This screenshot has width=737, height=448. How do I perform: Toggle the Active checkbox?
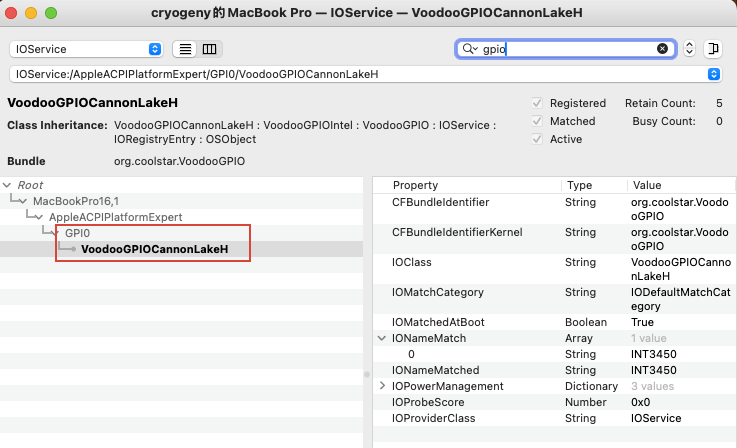tap(537, 139)
